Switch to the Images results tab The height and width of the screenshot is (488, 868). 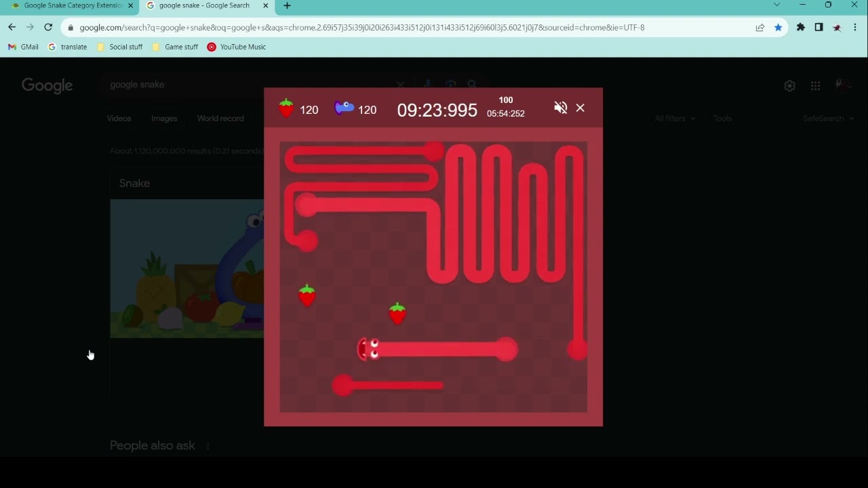click(x=164, y=119)
